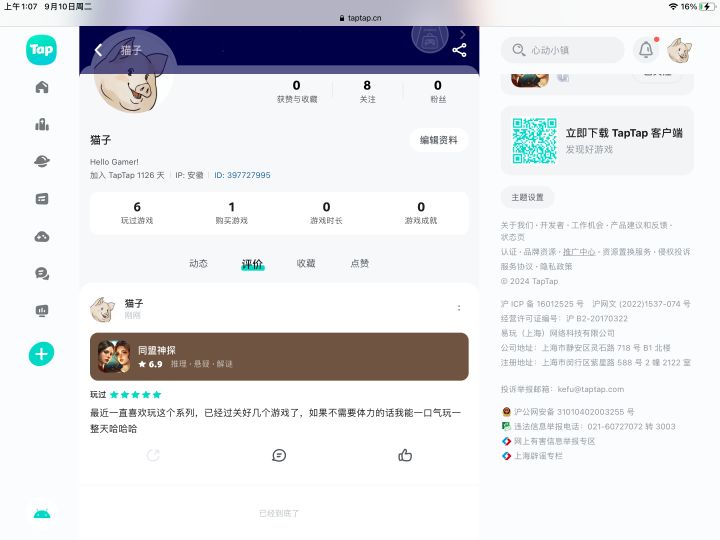Copy the user ID 397727995
Image resolution: width=720 pixels, height=540 pixels.
pos(242,175)
